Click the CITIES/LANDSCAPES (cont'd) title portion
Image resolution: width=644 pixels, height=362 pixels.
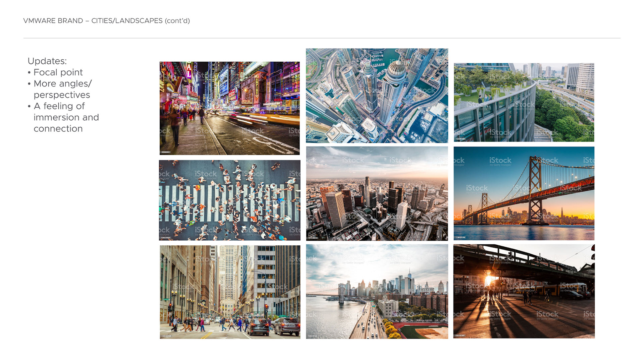pos(141,21)
